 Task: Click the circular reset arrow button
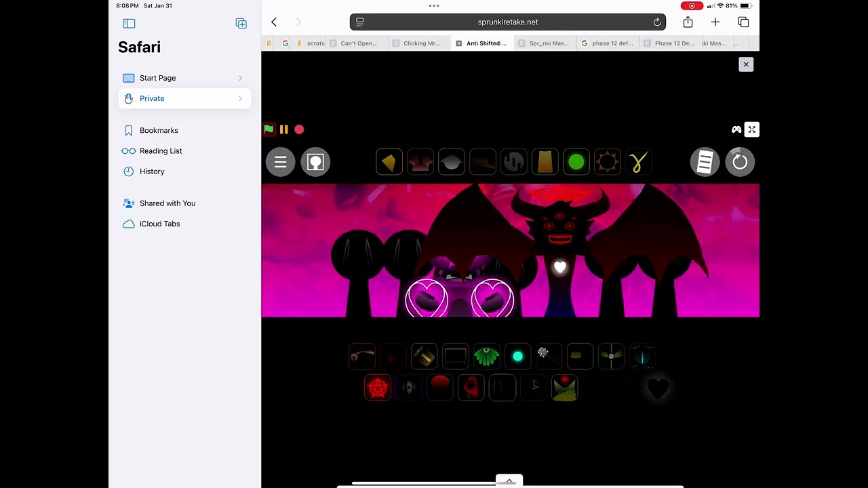tap(740, 162)
